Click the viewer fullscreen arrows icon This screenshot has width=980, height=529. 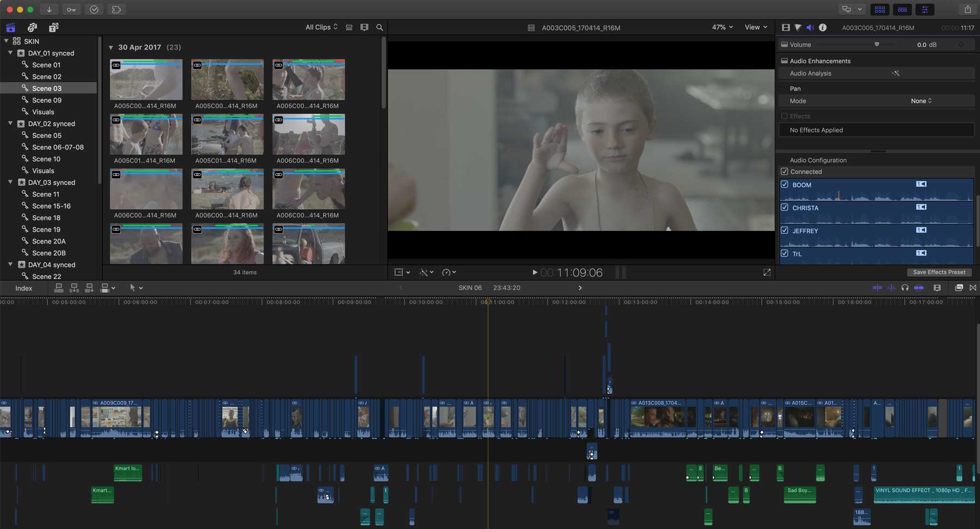click(x=767, y=272)
